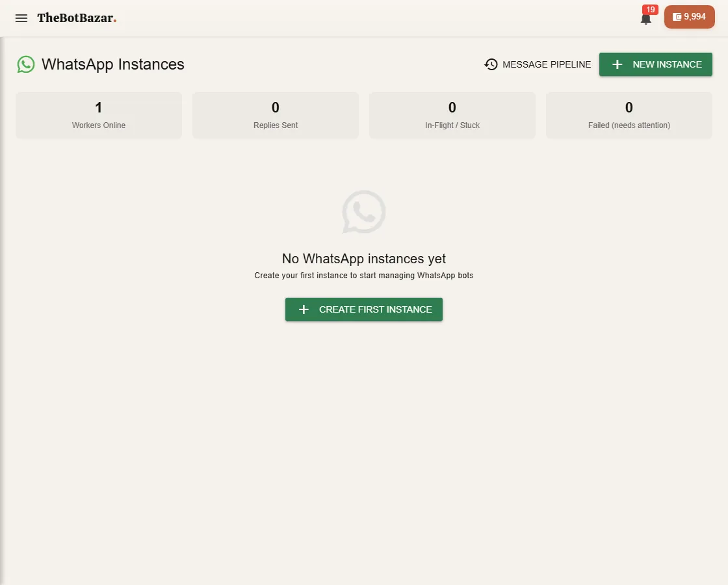Select the Failed (needs attention) stat card
Viewport: 728px width, 585px height.
(629, 115)
